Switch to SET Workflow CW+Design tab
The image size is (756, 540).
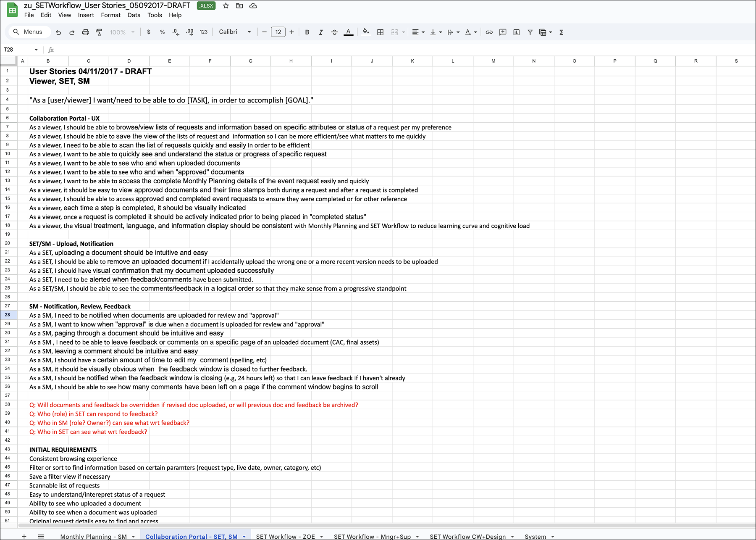pos(468,537)
